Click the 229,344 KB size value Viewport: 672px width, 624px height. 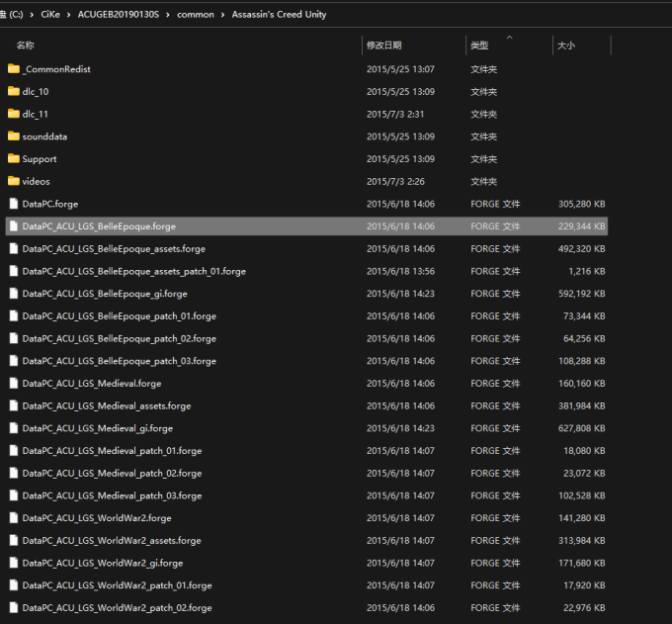(581, 226)
